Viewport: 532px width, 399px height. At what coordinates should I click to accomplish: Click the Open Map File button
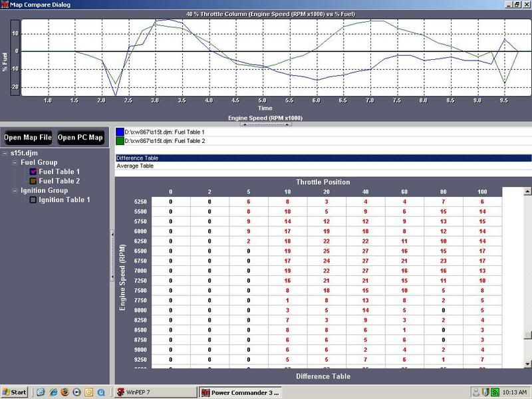(x=28, y=138)
